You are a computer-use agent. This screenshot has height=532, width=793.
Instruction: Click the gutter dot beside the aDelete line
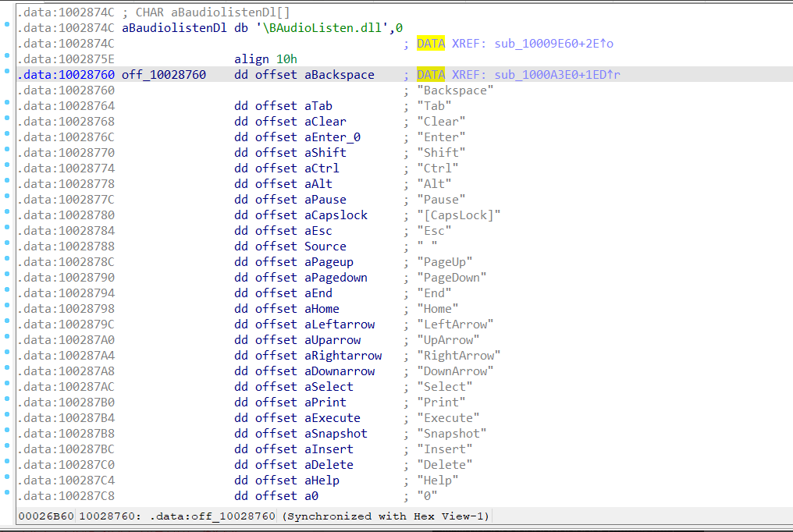(x=7, y=463)
